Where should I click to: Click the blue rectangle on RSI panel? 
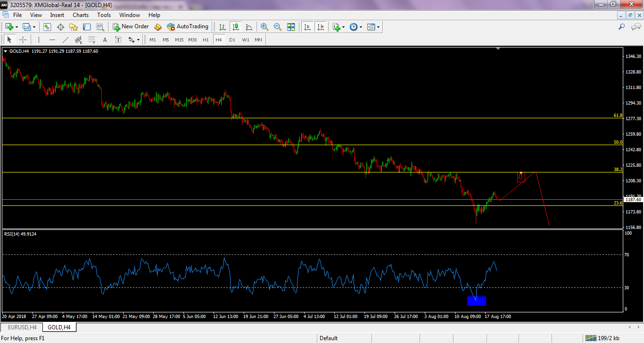pos(476,301)
